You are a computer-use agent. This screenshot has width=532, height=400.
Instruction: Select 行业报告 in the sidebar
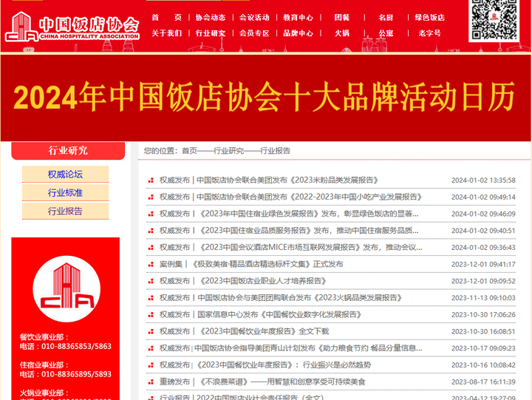(66, 211)
